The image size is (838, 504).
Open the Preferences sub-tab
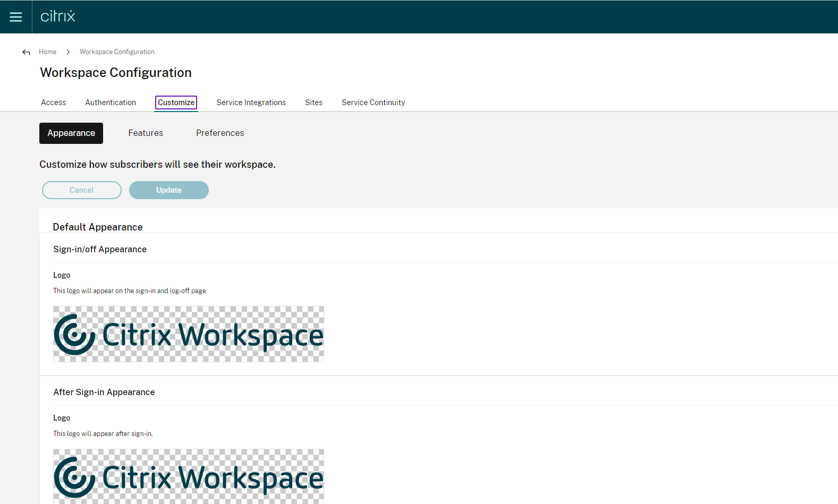(220, 133)
